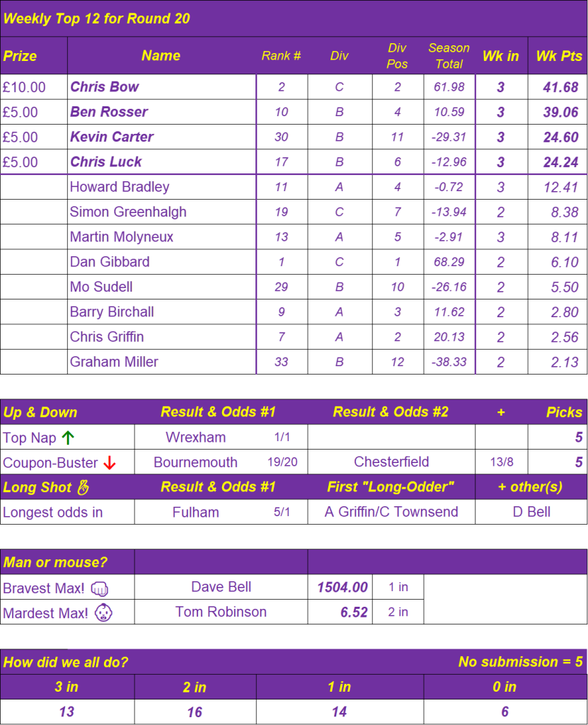Select the Dan Gibbard name cell
Screen dimensions: 588x725
[162, 262]
